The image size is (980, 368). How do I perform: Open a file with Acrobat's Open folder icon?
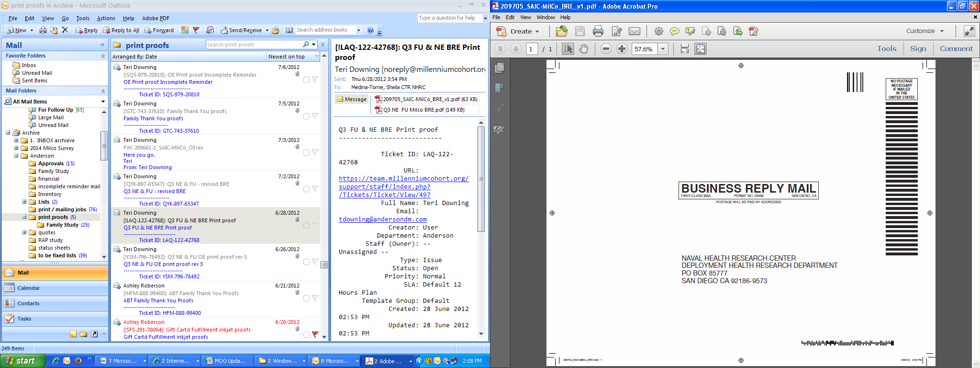coord(561,31)
